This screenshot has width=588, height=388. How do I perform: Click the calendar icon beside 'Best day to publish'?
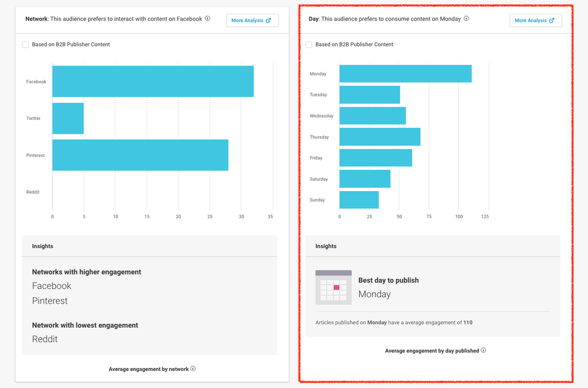[334, 287]
